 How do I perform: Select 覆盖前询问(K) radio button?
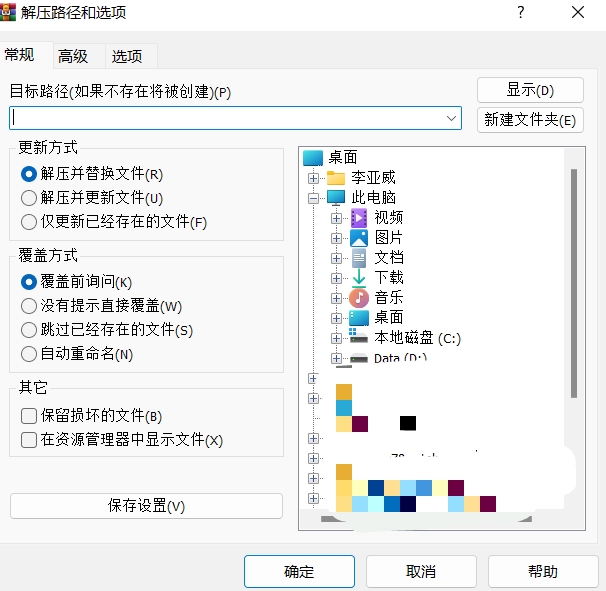[x=29, y=282]
